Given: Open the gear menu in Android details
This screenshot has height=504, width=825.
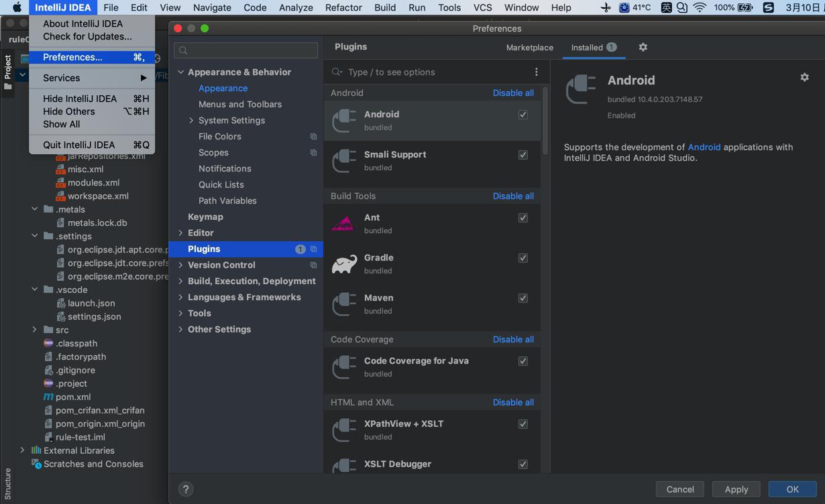Looking at the screenshot, I should tap(804, 78).
